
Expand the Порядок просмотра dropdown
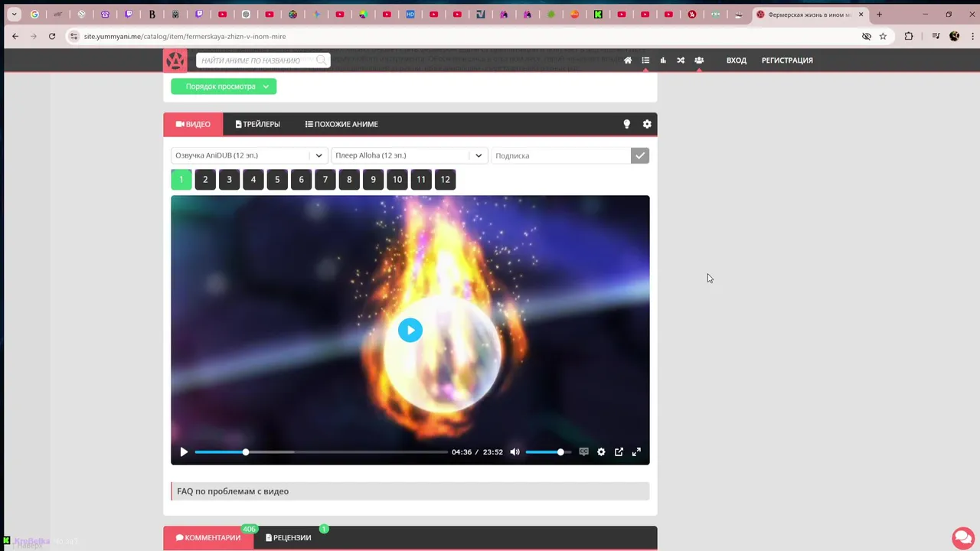(x=224, y=86)
